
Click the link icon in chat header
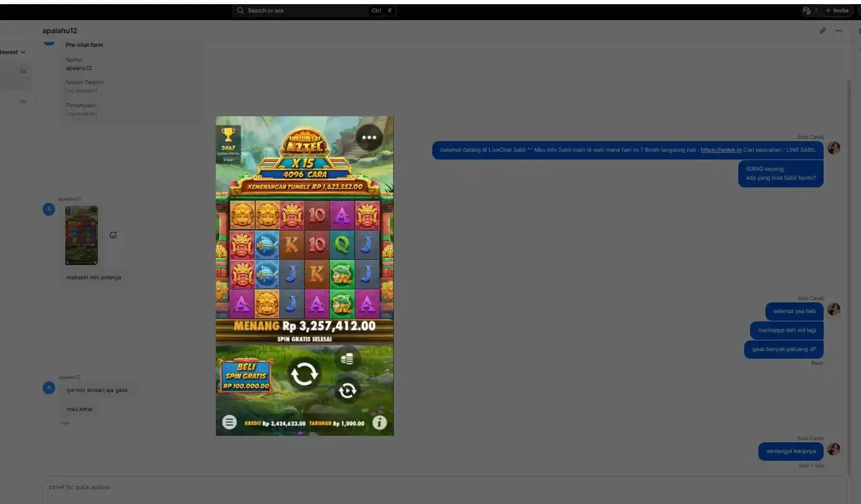[x=822, y=31]
